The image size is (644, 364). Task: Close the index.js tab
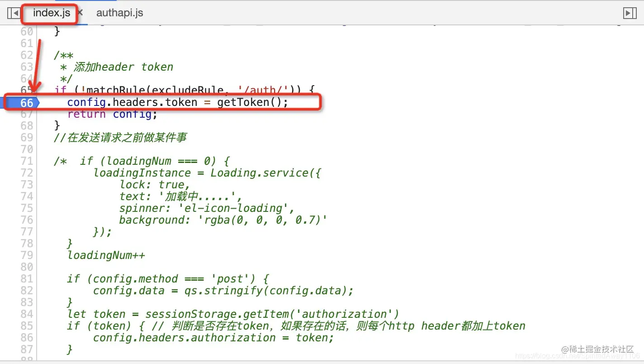tap(80, 13)
